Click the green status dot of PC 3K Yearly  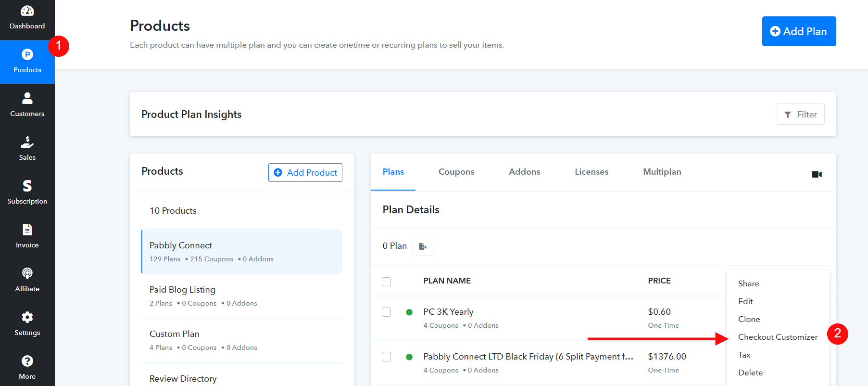[409, 312]
